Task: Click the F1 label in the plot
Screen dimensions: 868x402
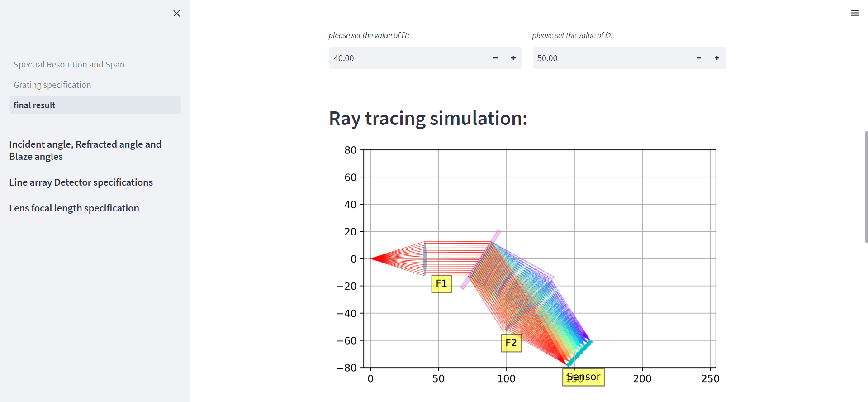Action: click(441, 284)
